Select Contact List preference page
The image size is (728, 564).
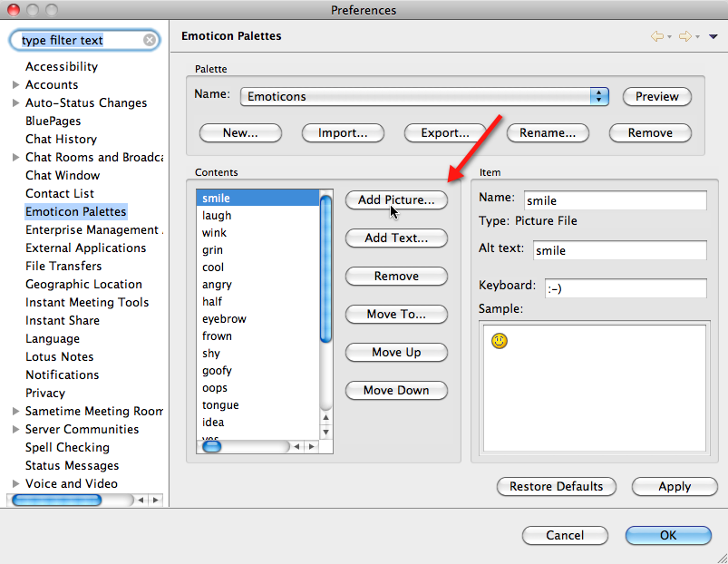[60, 193]
